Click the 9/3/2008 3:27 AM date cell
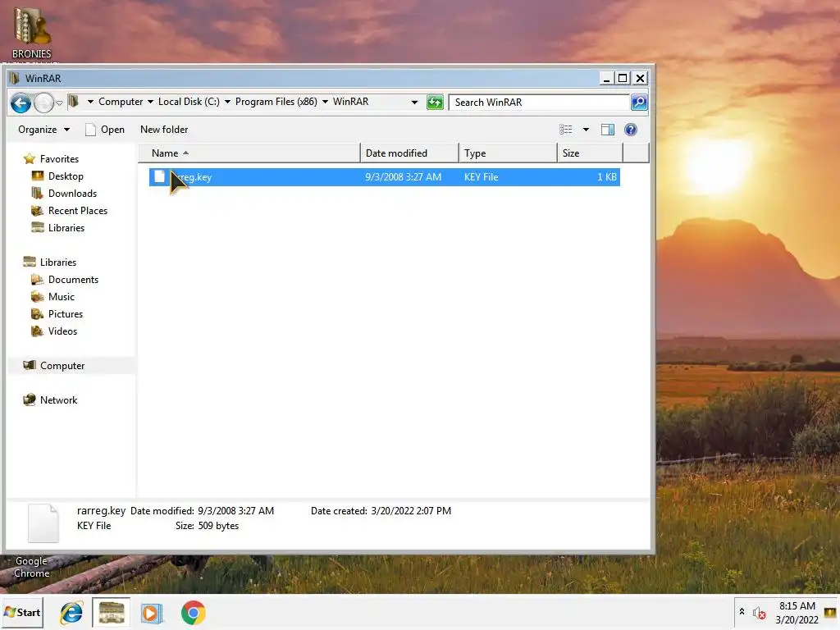This screenshot has width=840, height=630. coord(404,177)
